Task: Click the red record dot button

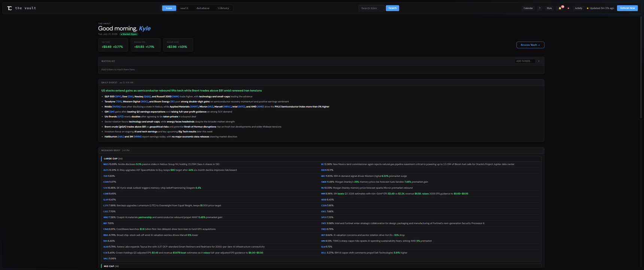Action: click(x=568, y=8)
